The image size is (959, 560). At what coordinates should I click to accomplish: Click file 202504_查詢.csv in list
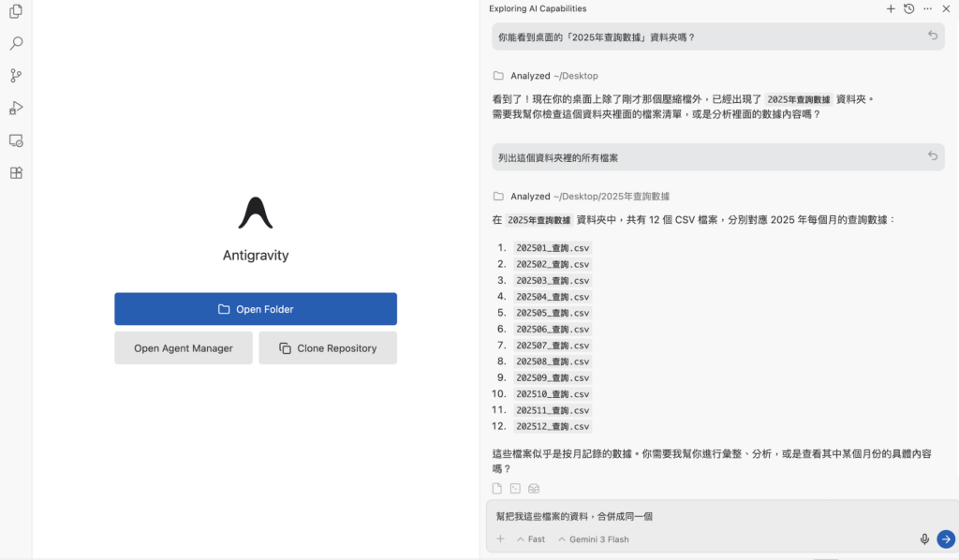553,297
